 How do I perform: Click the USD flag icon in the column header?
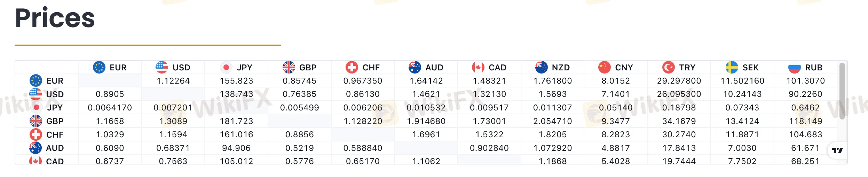click(x=162, y=67)
